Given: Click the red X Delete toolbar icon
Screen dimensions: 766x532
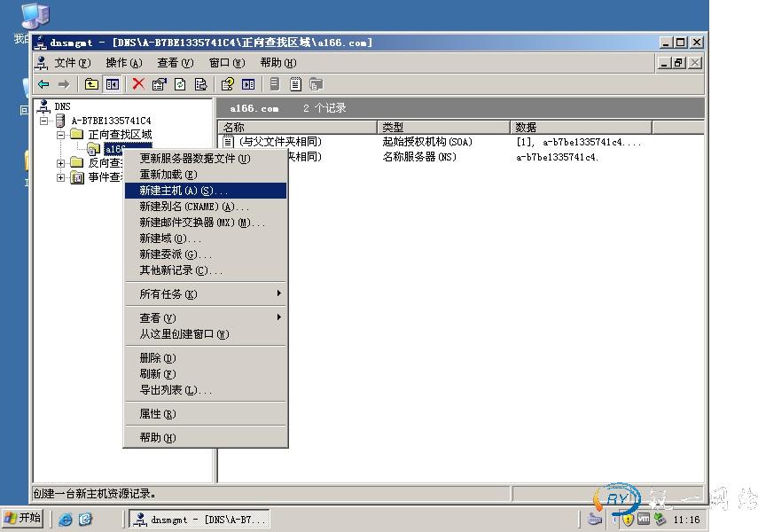Looking at the screenshot, I should 138,83.
